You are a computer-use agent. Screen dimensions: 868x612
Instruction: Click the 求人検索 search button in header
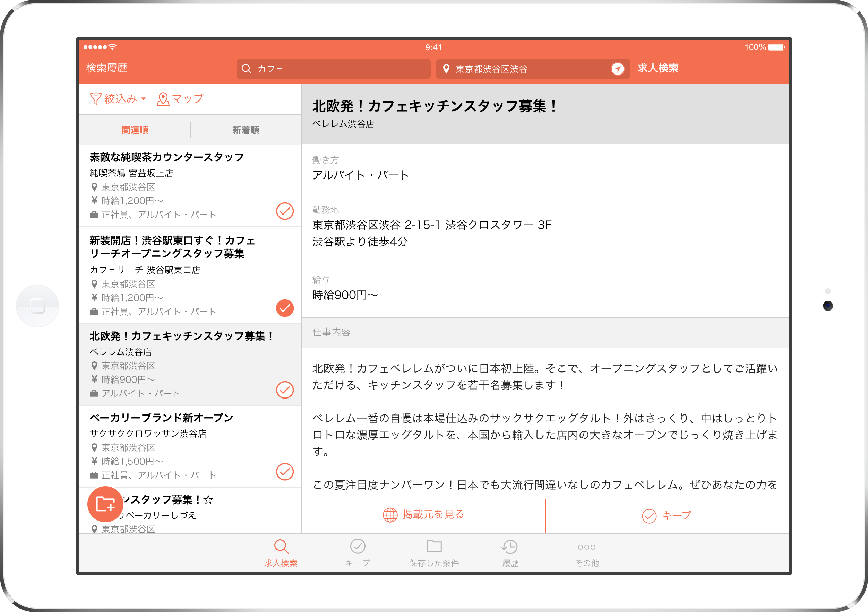[x=658, y=68]
